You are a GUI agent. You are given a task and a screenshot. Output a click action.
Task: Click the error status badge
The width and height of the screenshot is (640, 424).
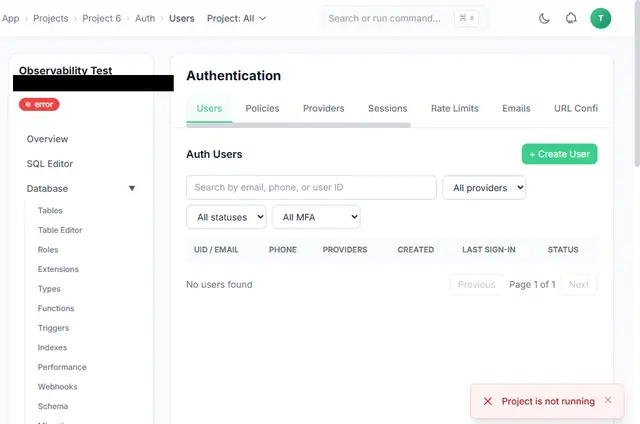39,104
